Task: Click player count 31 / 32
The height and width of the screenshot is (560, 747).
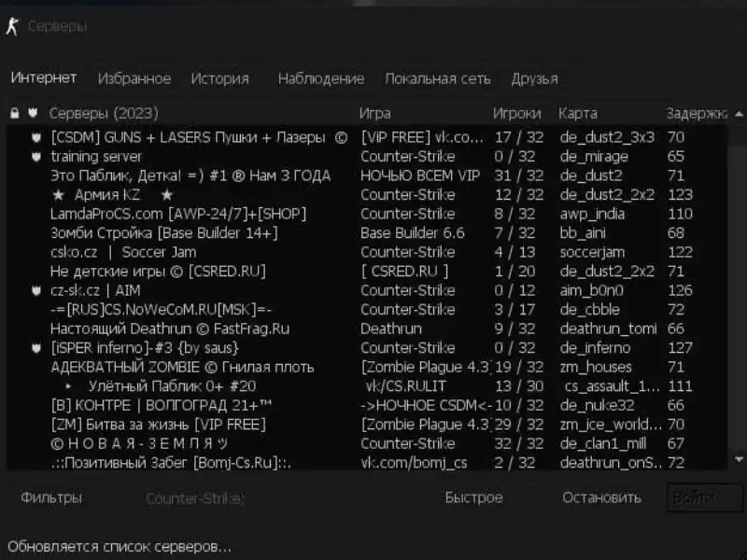Action: [519, 175]
